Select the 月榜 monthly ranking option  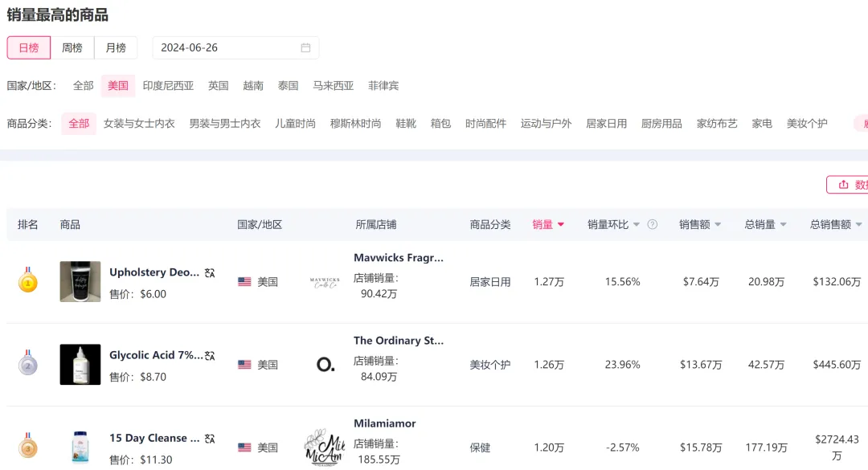click(x=116, y=47)
